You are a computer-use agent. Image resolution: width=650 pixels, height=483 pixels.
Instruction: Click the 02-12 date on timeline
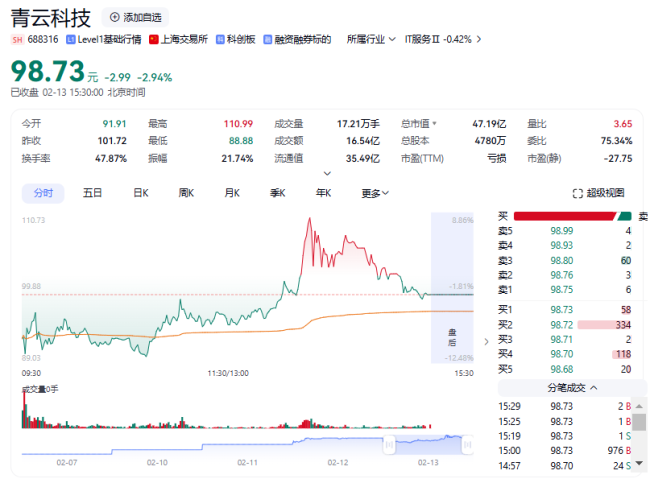[x=338, y=463]
